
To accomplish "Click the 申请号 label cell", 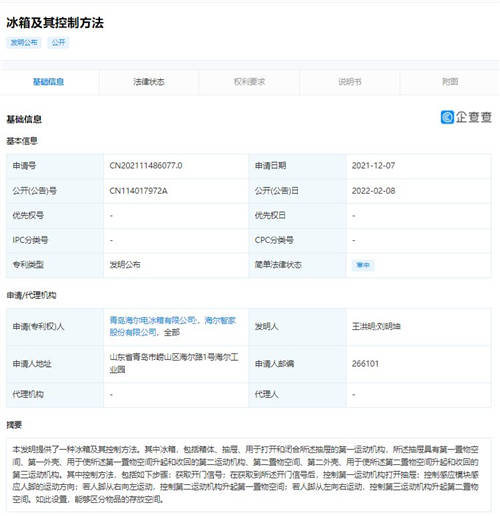I will 55,166.
